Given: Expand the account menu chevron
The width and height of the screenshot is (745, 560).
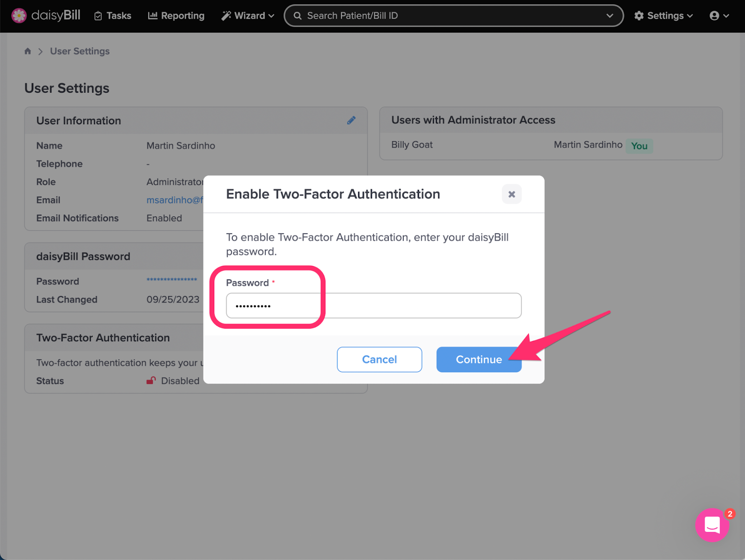Looking at the screenshot, I should pos(727,15).
